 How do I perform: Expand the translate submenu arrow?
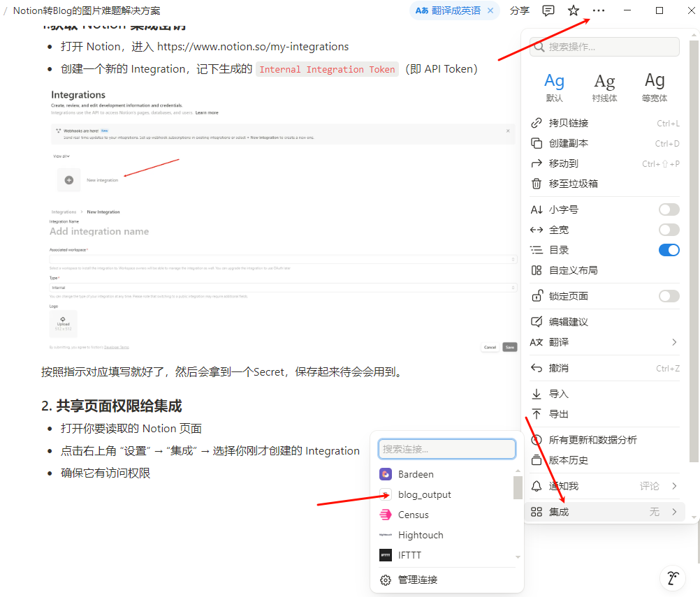674,342
